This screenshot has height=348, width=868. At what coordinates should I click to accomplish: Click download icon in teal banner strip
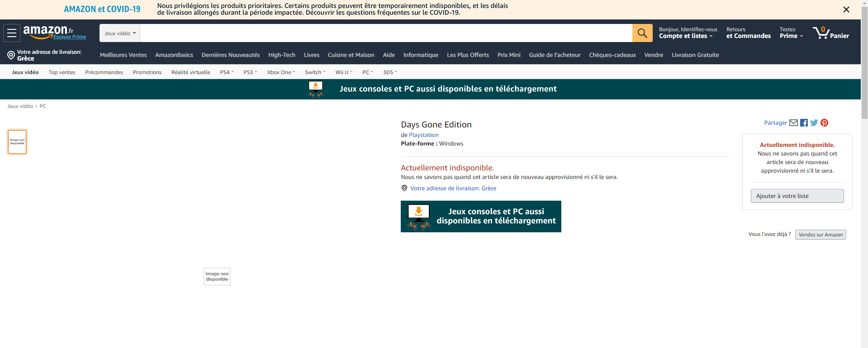pos(315,89)
